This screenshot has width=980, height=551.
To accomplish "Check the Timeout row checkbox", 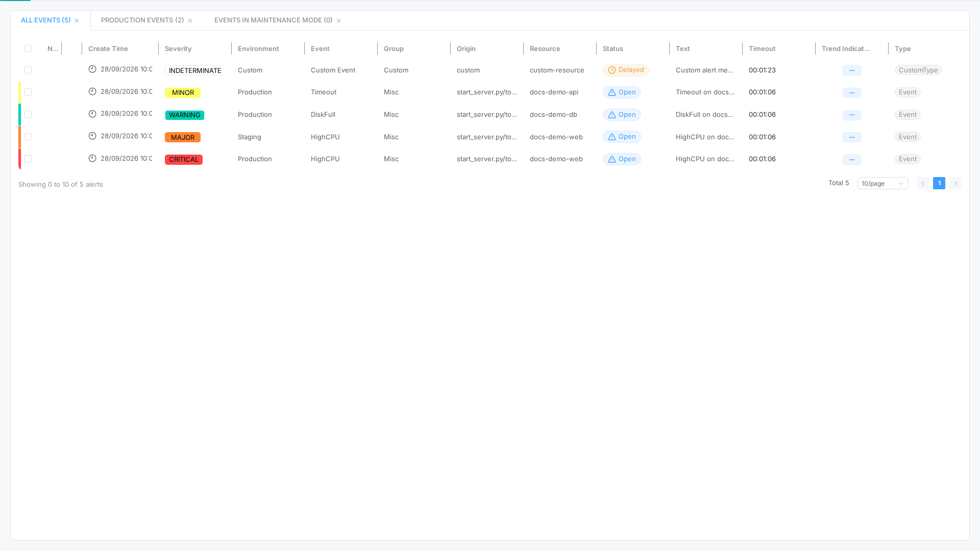I will pos(28,92).
